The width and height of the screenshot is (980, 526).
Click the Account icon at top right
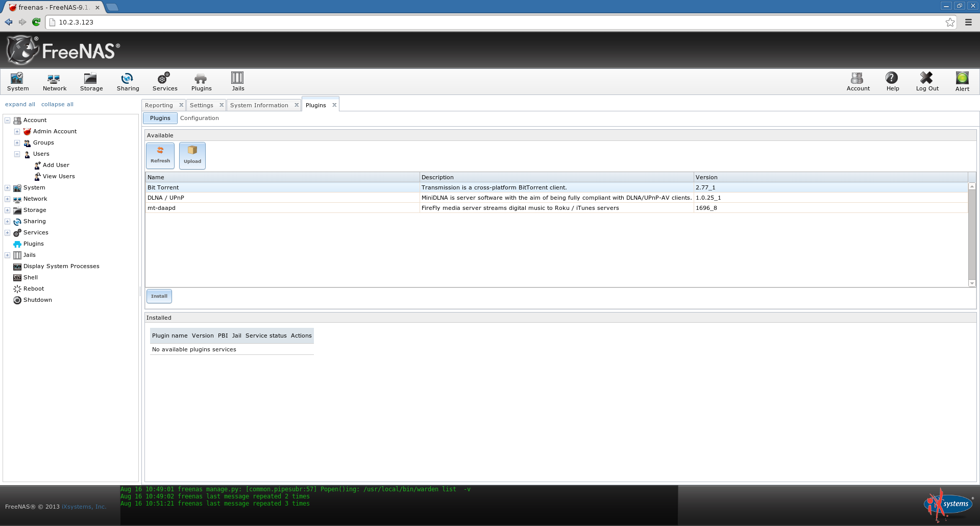click(858, 82)
